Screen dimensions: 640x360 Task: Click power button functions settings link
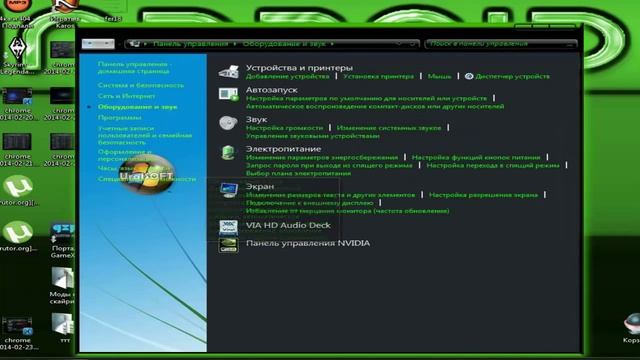coord(476,157)
